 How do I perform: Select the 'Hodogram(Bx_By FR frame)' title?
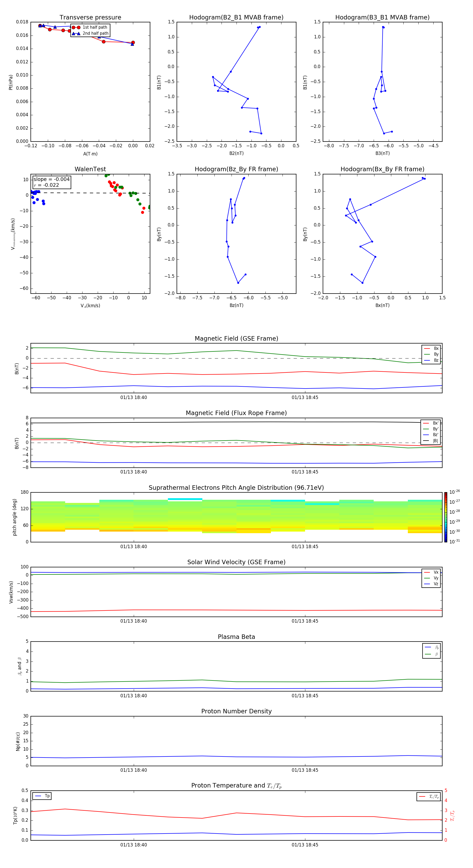click(382, 169)
